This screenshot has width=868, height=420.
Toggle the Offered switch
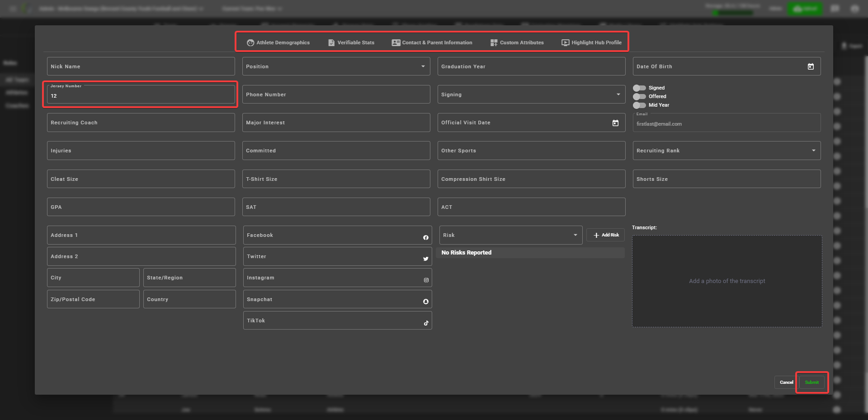pos(639,96)
